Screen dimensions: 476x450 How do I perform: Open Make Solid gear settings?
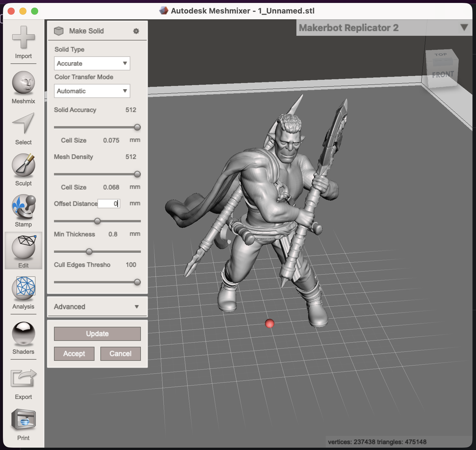(x=136, y=31)
